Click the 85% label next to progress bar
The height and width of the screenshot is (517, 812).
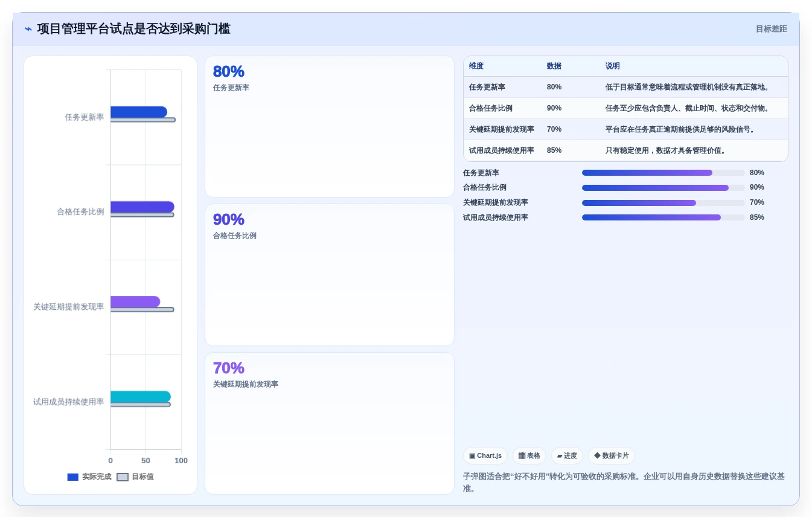coord(757,217)
